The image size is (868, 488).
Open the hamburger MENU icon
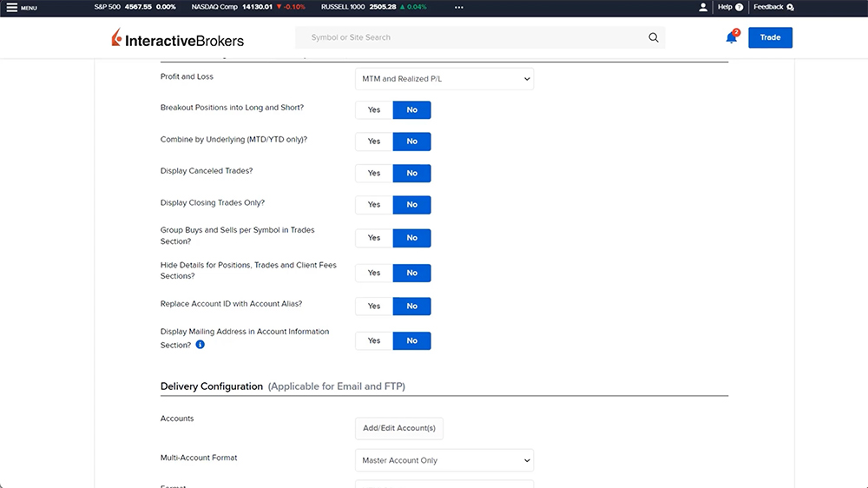tap(12, 7)
